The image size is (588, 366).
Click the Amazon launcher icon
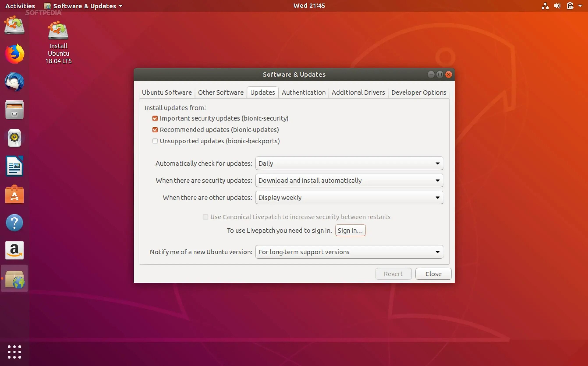click(x=14, y=250)
